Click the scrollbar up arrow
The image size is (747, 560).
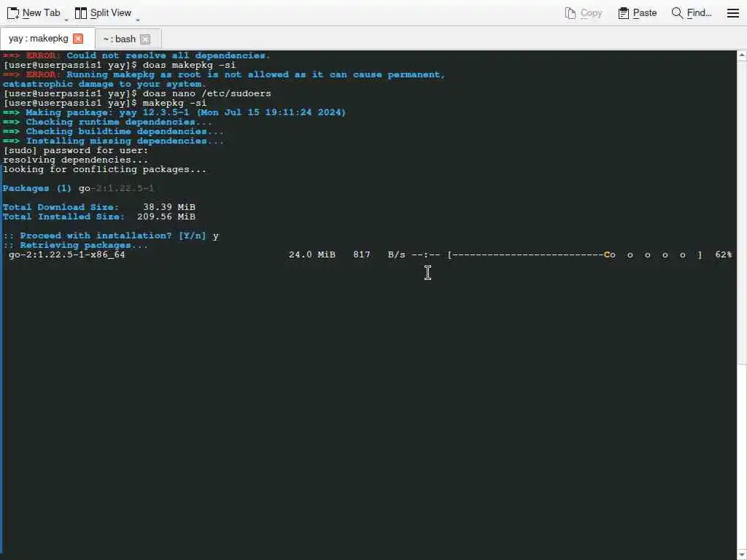pos(742,55)
